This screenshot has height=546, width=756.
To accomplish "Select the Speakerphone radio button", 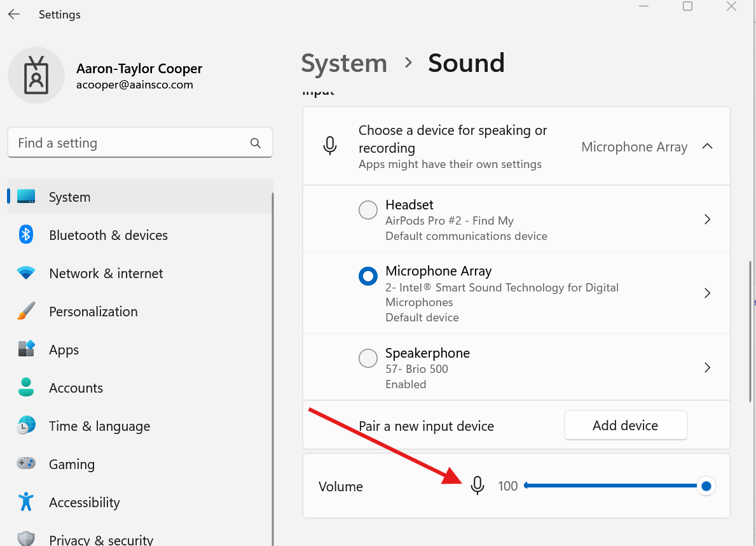I will point(368,358).
